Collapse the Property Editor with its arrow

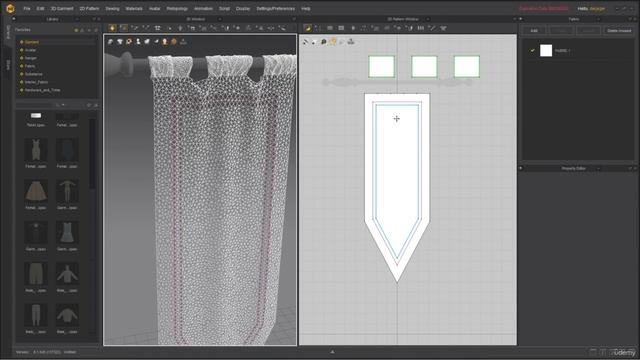click(x=520, y=168)
